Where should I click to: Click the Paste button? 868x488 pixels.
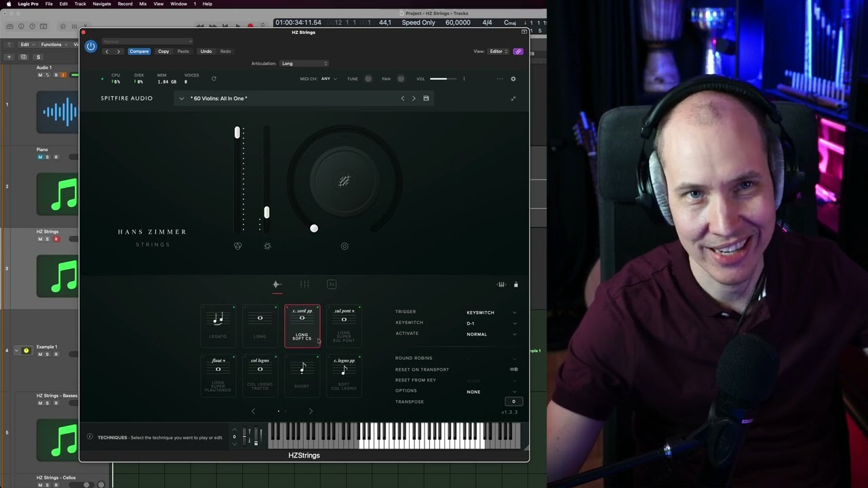(183, 52)
